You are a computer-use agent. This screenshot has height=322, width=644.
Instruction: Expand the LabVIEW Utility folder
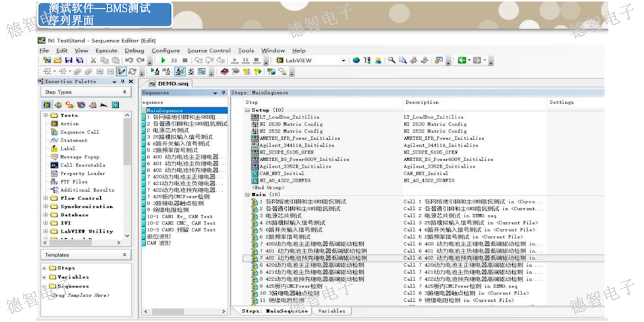(46, 231)
